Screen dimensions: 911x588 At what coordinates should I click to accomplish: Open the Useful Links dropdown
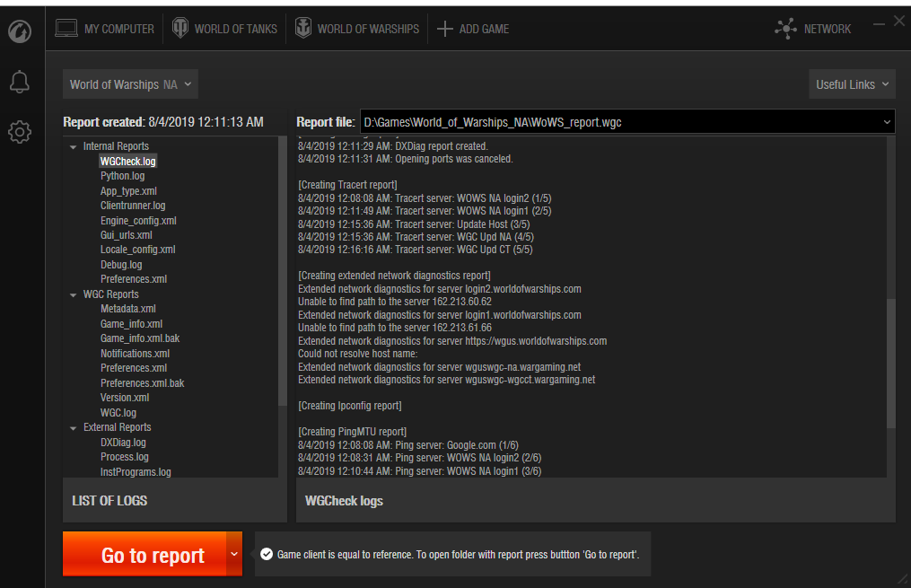[852, 84]
